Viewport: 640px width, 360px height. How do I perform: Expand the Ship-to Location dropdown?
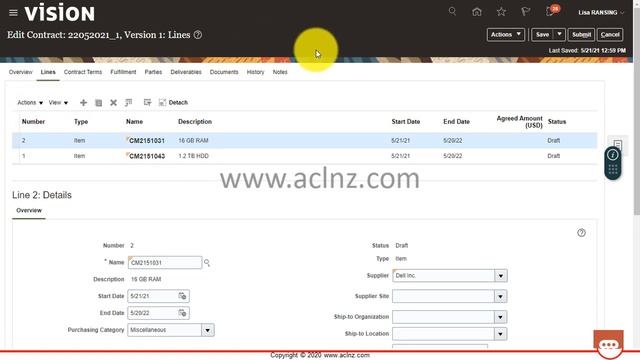pos(501,334)
